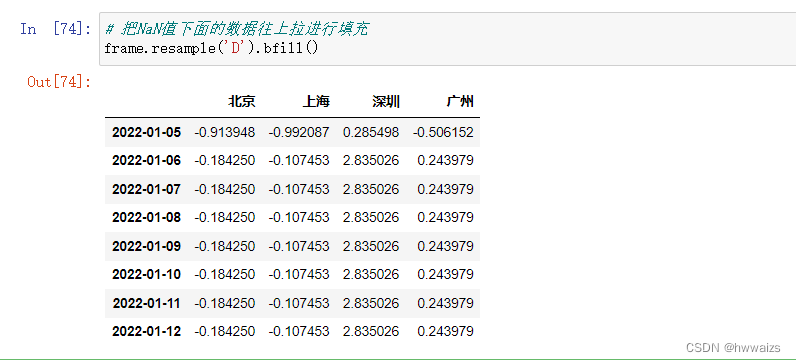This screenshot has width=796, height=362.
Task: Click 0.243979 in the 2022-01-06 row
Action: pyautogui.click(x=446, y=161)
